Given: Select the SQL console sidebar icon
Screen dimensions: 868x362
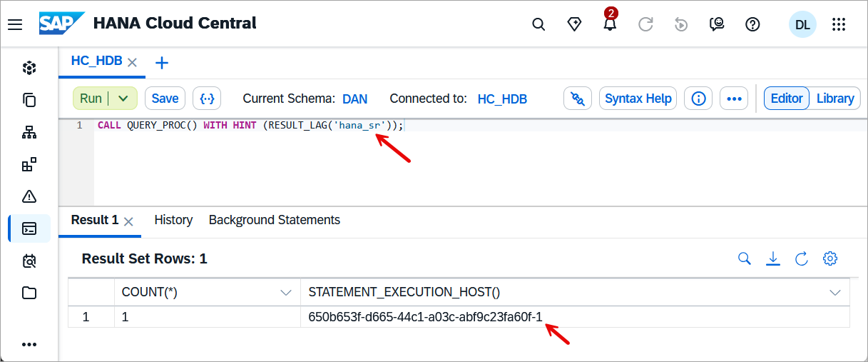Looking at the screenshot, I should click(29, 228).
